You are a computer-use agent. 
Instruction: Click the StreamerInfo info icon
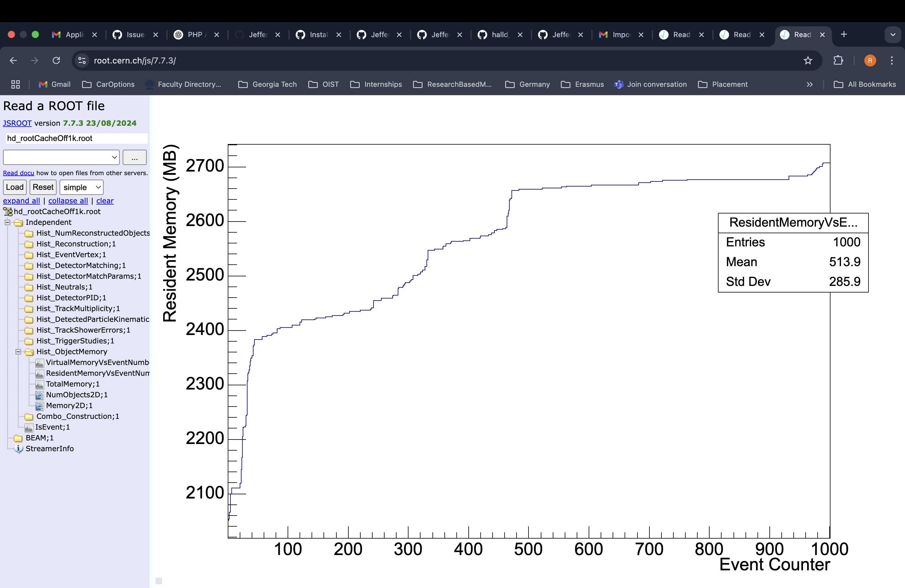18,449
